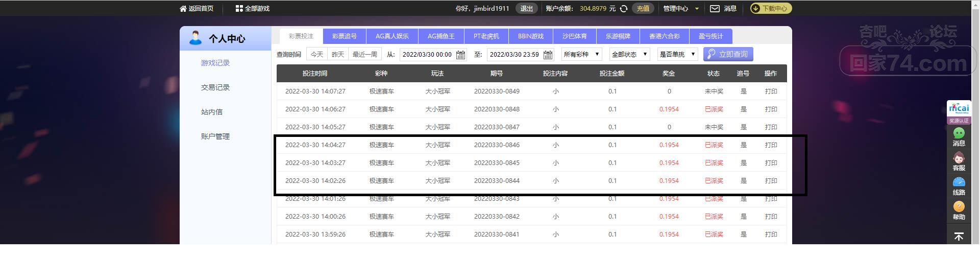Switch to BBIN游戏 tab
This screenshot has height=280, width=980.
(x=531, y=36)
